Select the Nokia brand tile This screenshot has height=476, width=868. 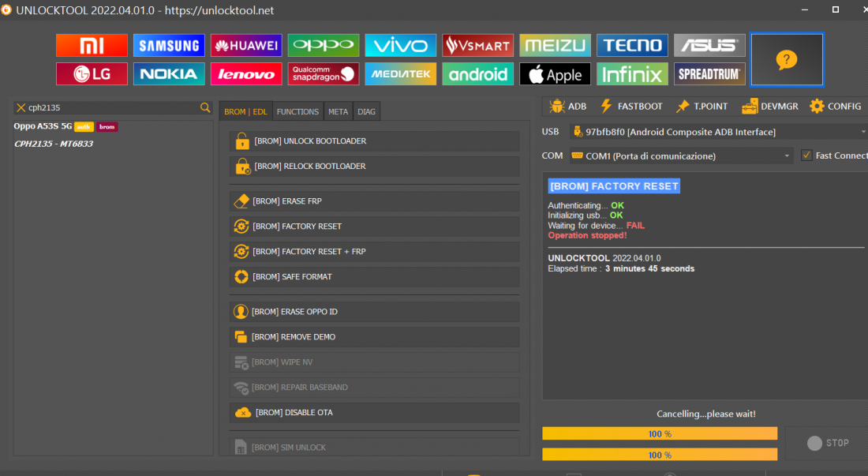pyautogui.click(x=169, y=74)
